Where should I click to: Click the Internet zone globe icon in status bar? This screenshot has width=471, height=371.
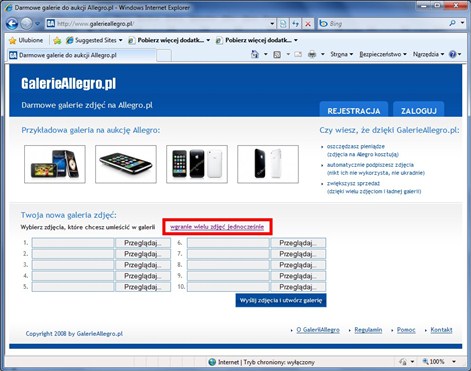(212, 362)
